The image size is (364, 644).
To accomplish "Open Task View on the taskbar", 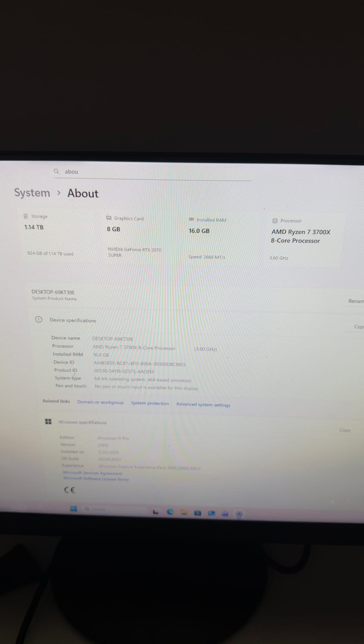I will point(155,512).
